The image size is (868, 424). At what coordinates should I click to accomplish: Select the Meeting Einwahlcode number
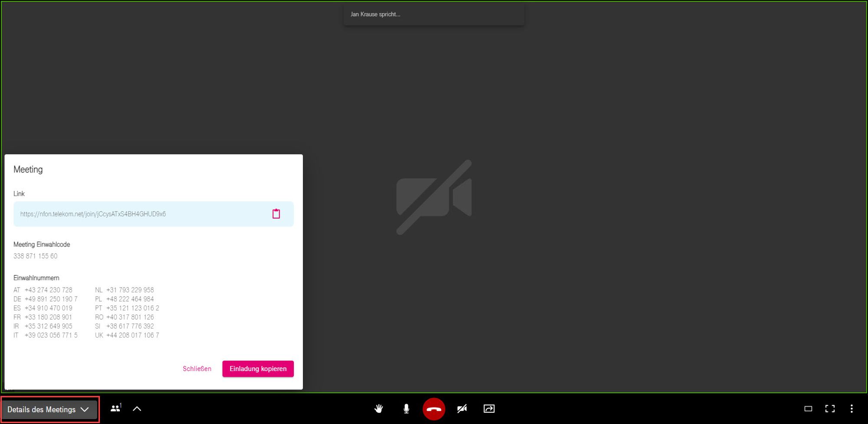click(36, 256)
